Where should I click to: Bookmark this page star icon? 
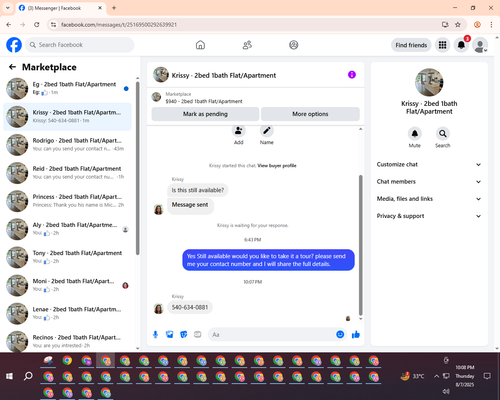click(458, 24)
